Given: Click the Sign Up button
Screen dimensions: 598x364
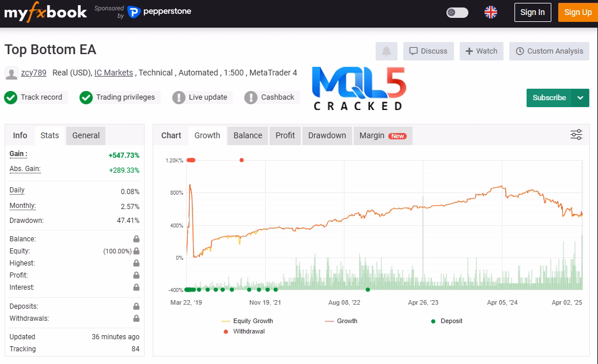Looking at the screenshot, I should pos(578,12).
